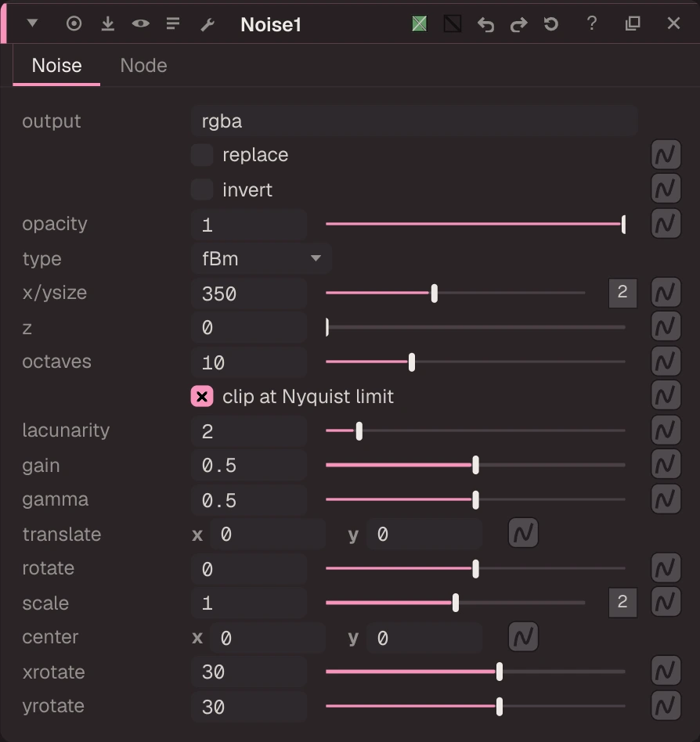The image size is (700, 742).
Task: Click the center-node target icon in header
Action: pyautogui.click(x=74, y=23)
